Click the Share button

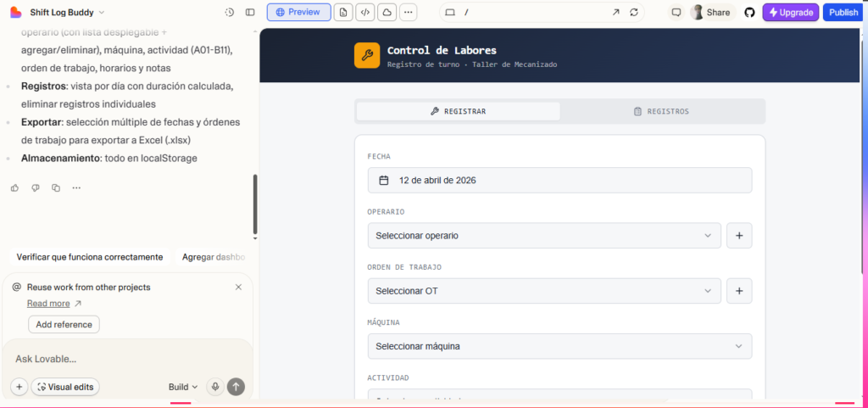713,12
